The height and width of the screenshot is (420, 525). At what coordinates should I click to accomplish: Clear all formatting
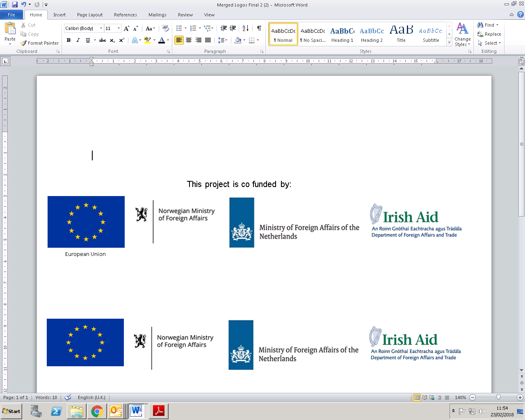pyautogui.click(x=166, y=28)
